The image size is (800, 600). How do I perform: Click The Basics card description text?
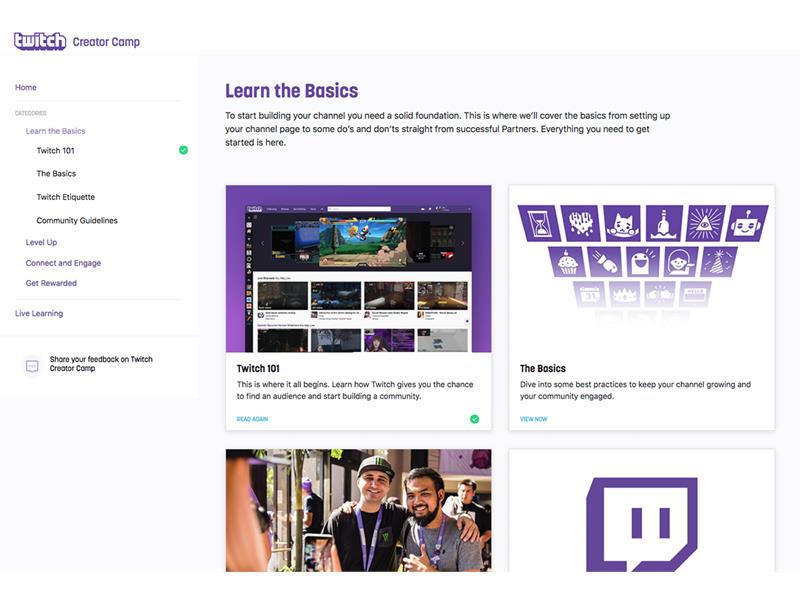coord(635,390)
